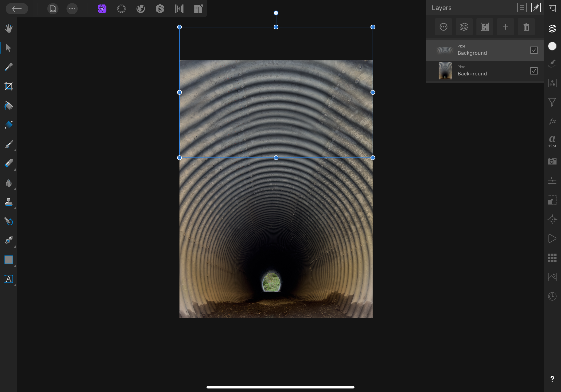
Task: Select the View hand tool
Action: (8, 28)
